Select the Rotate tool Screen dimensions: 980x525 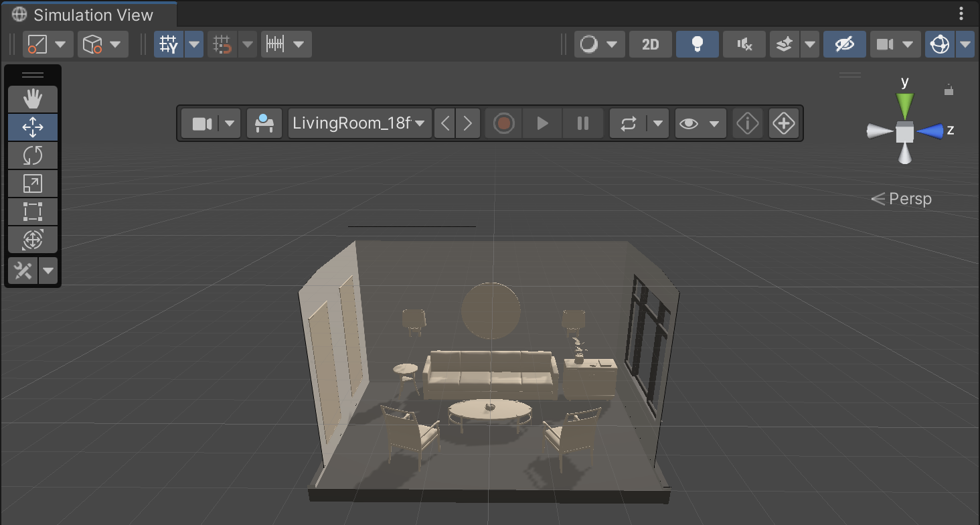[33, 155]
